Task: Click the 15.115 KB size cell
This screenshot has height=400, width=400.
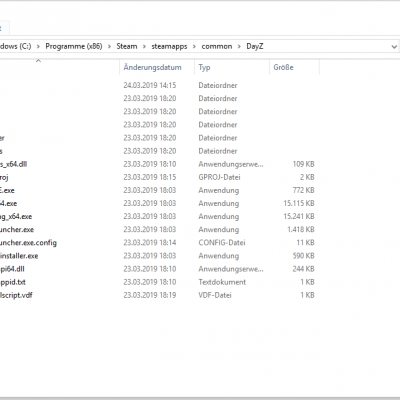Action: [299, 203]
